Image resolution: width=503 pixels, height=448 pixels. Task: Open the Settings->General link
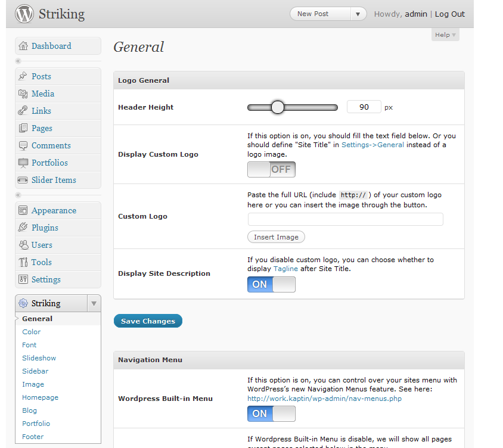tap(372, 145)
